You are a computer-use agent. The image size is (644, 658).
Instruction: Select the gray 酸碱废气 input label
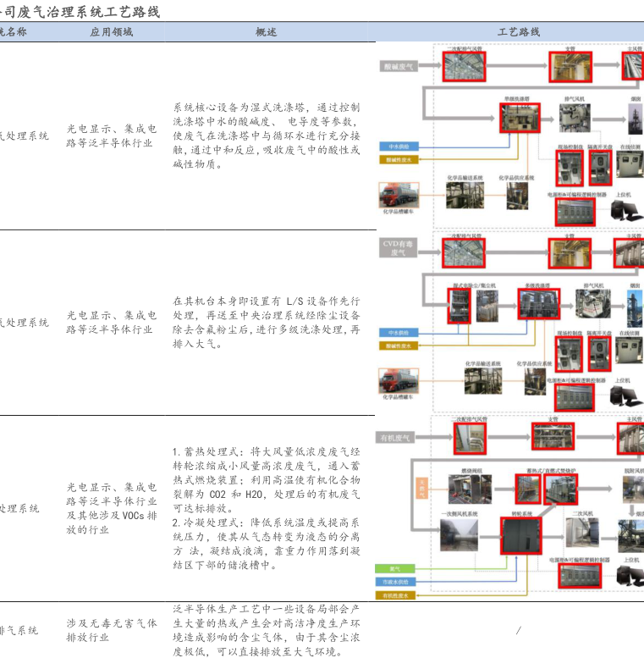point(398,65)
